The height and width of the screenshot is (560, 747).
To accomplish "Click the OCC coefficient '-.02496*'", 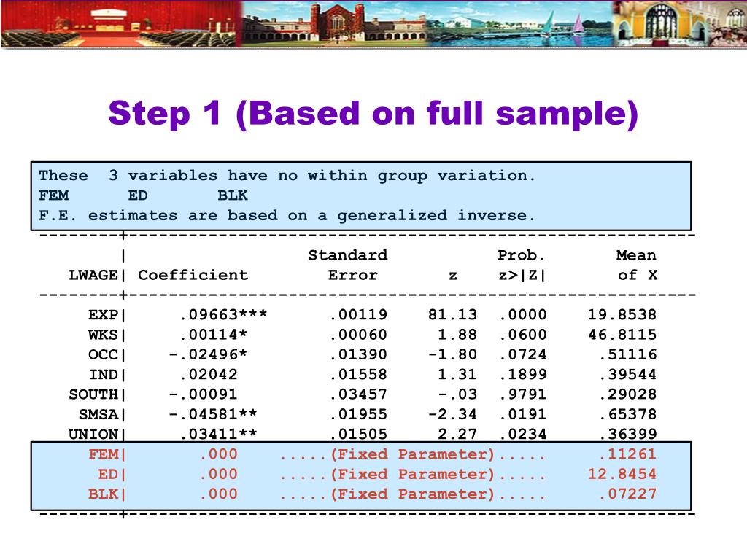I will click(208, 355).
